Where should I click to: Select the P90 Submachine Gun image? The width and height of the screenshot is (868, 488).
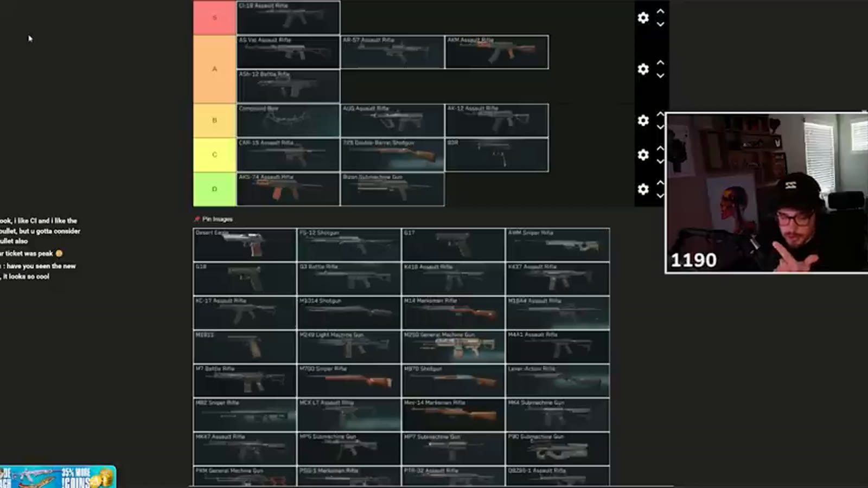pos(557,449)
